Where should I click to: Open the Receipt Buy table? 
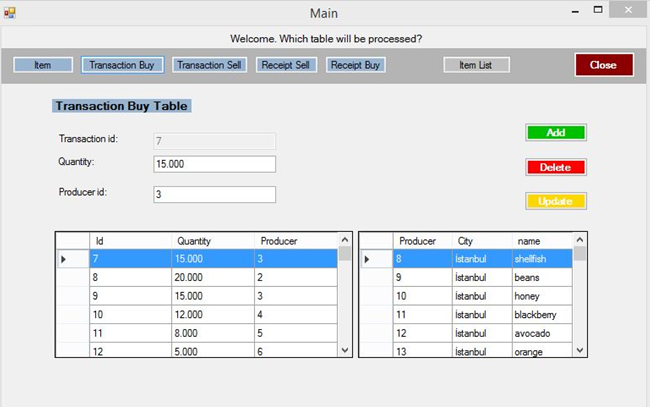point(356,65)
